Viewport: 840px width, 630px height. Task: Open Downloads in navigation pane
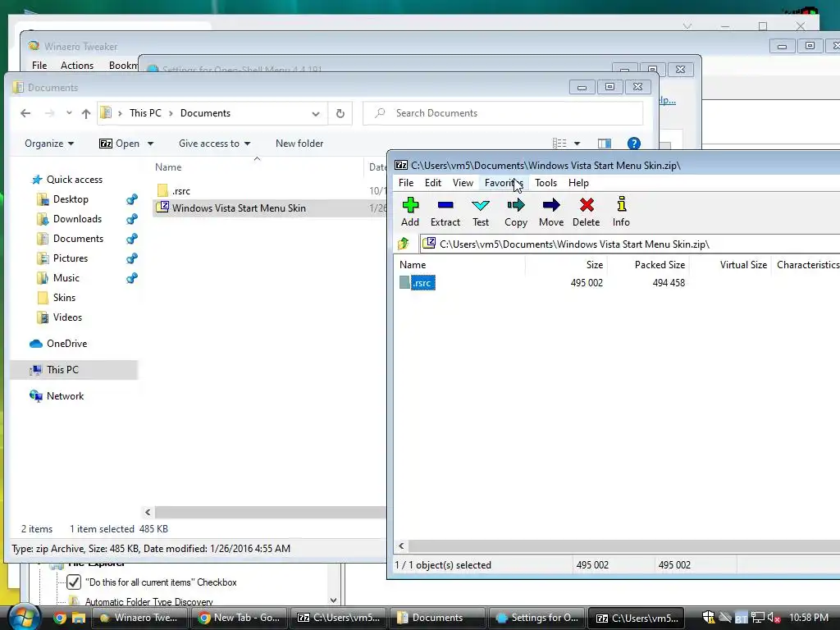point(77,219)
